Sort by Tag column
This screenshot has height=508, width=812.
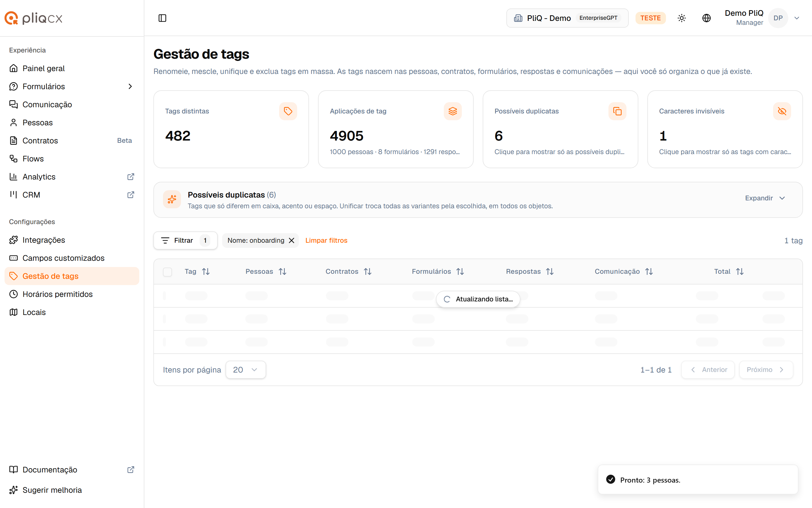tap(197, 271)
